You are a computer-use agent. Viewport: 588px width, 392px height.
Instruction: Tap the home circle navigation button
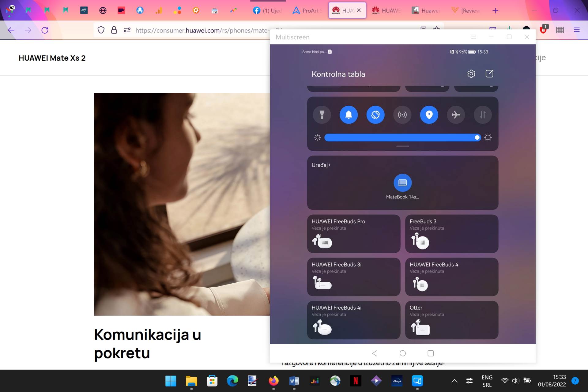[x=402, y=353]
